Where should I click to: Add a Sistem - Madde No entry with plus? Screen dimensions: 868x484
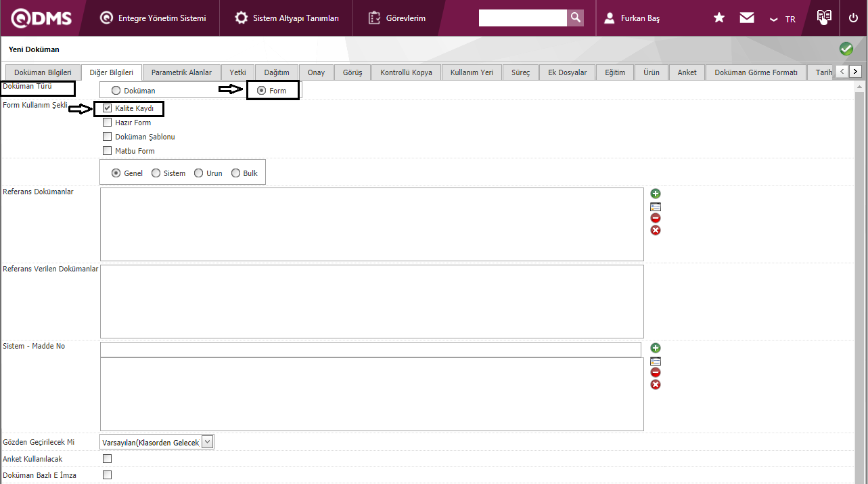tap(655, 348)
